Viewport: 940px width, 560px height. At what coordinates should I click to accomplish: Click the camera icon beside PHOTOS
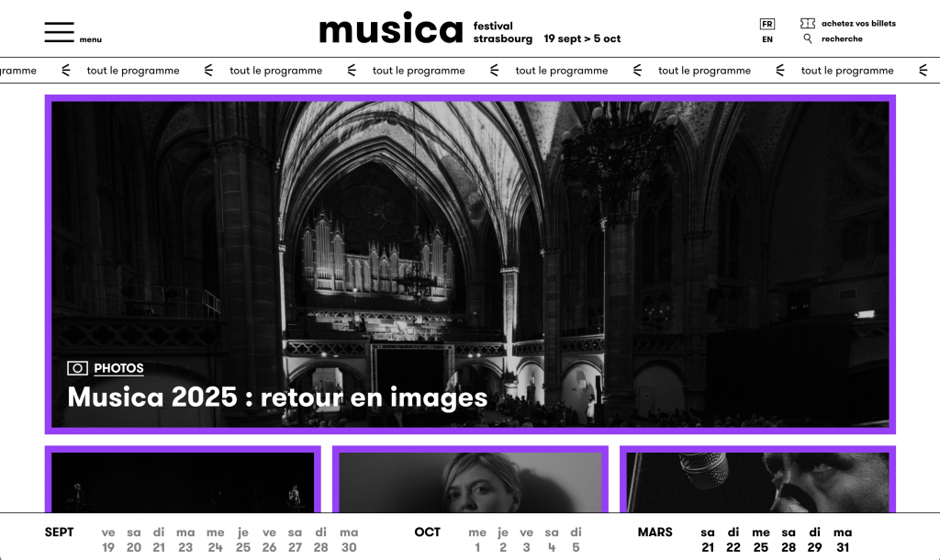click(x=78, y=368)
